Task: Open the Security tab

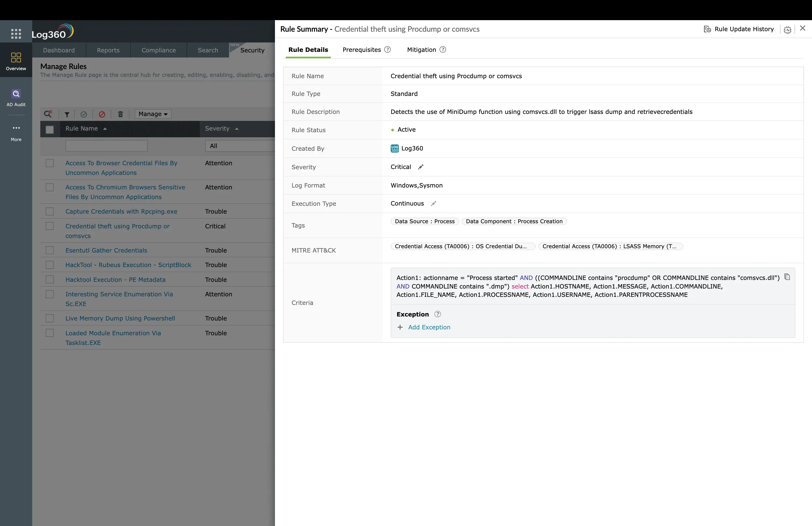Action: pyautogui.click(x=252, y=50)
